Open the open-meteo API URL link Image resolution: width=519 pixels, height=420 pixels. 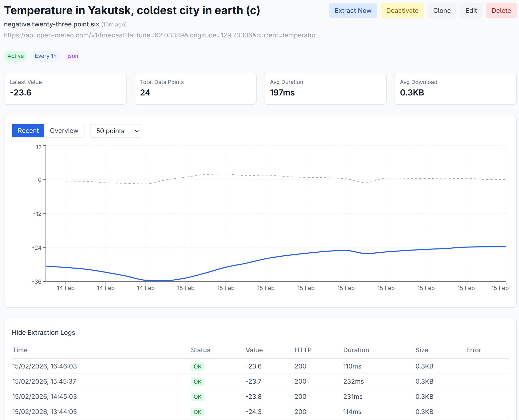click(162, 35)
